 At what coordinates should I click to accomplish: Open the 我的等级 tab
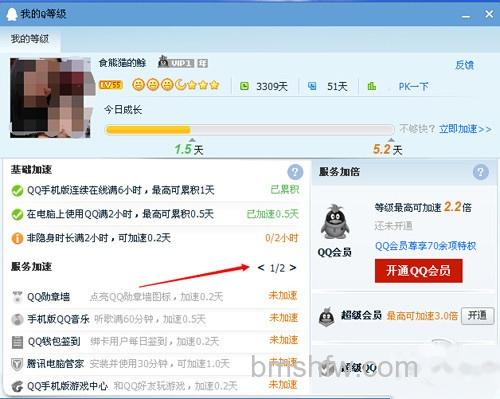30,39
